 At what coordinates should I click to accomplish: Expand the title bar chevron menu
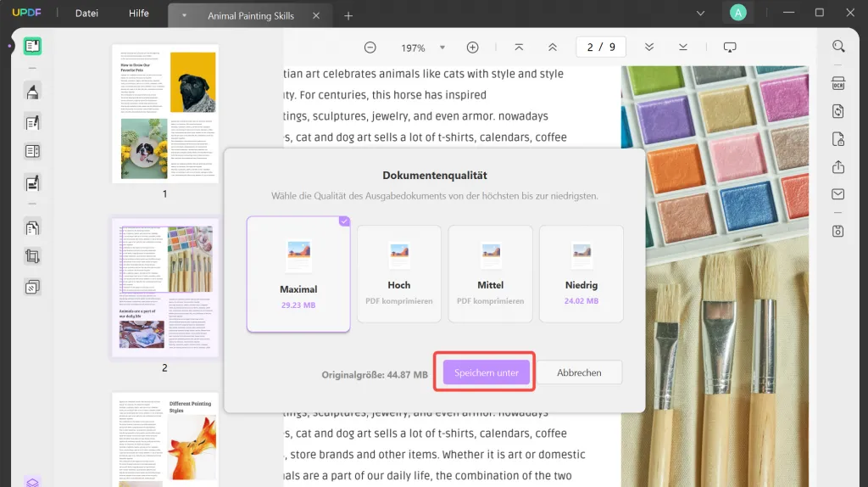pos(700,13)
